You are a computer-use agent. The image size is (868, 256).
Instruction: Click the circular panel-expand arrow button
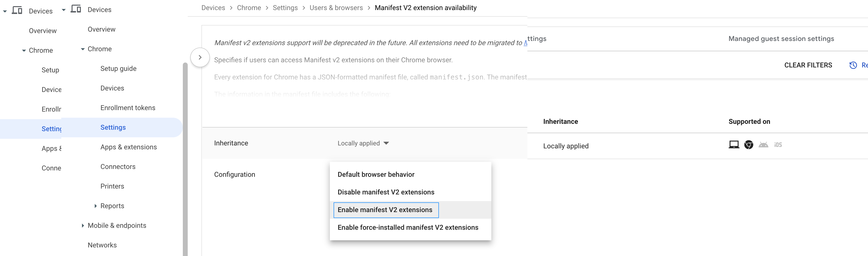[200, 58]
